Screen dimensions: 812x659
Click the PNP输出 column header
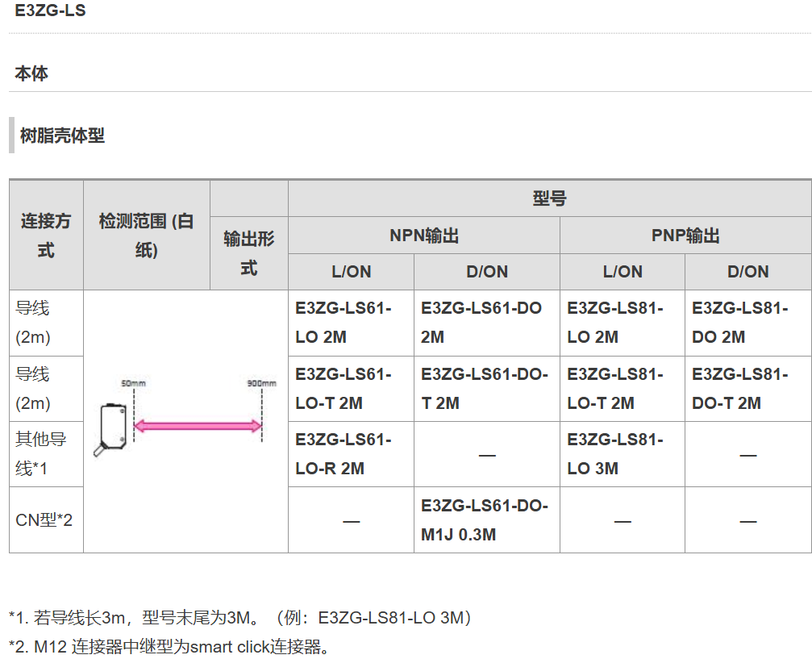point(685,236)
